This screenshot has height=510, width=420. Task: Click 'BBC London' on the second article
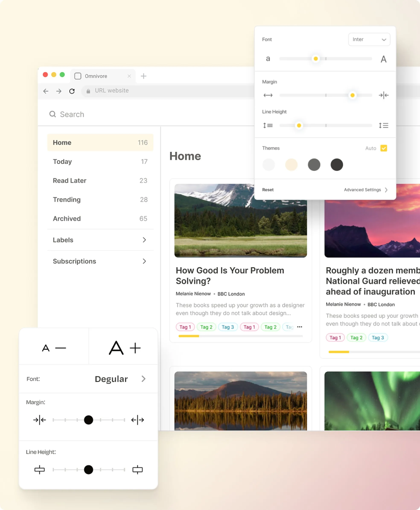pyautogui.click(x=381, y=305)
